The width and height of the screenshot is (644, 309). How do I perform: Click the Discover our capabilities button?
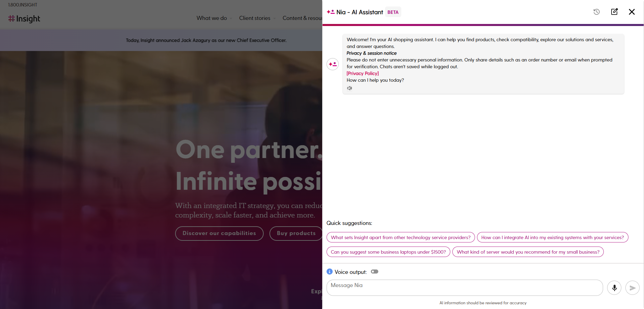pos(219,233)
